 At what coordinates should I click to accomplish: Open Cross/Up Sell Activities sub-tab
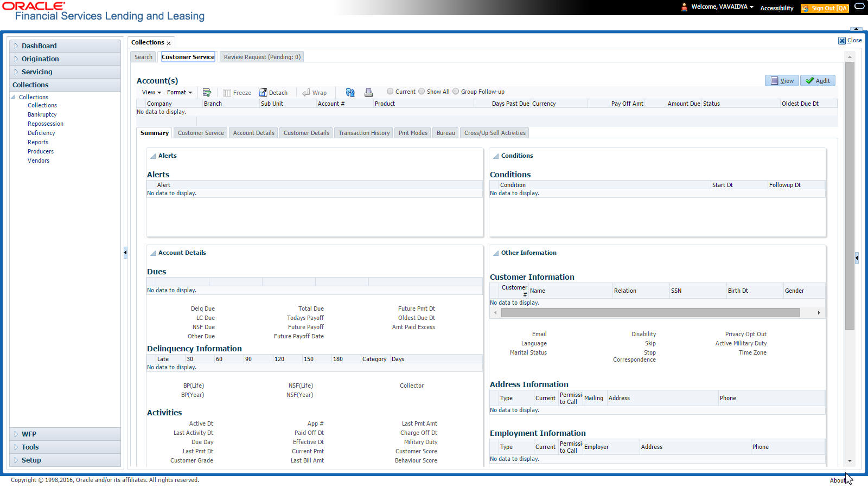click(x=495, y=133)
